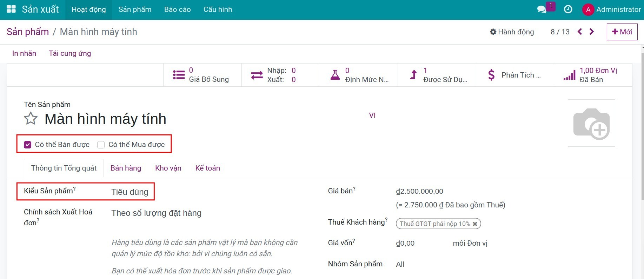The width and height of the screenshot is (644, 279).
Task: Go to previous record arrow
Action: pos(580,32)
